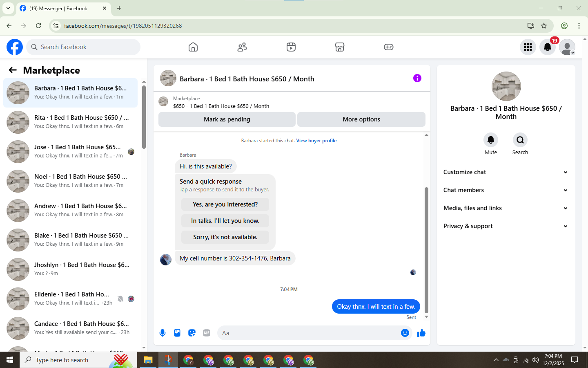Open the Jose conversation

[70, 152]
